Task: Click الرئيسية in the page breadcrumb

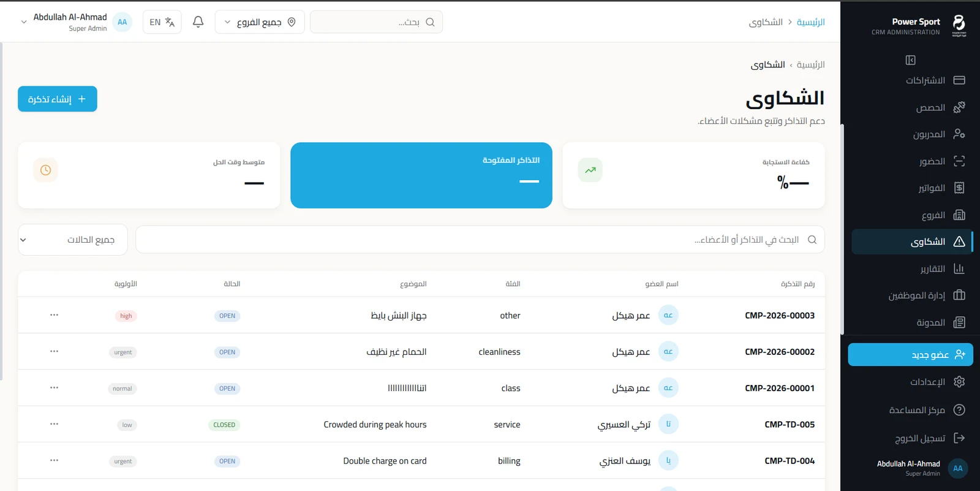Action: [810, 64]
